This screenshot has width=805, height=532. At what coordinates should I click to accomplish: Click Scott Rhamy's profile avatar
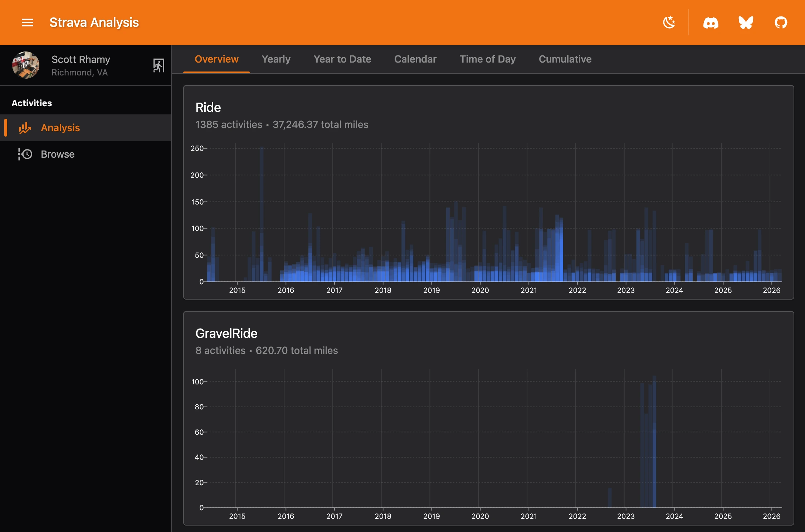[x=26, y=65]
